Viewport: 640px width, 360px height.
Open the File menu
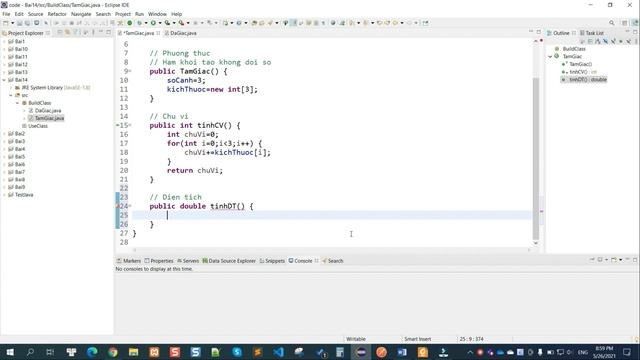click(x=6, y=14)
